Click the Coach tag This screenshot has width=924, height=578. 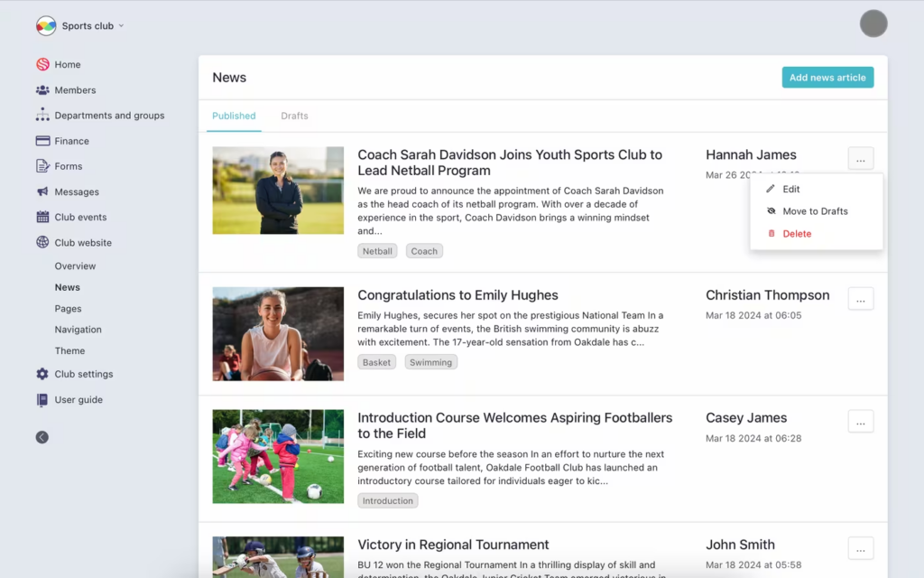[x=424, y=251]
